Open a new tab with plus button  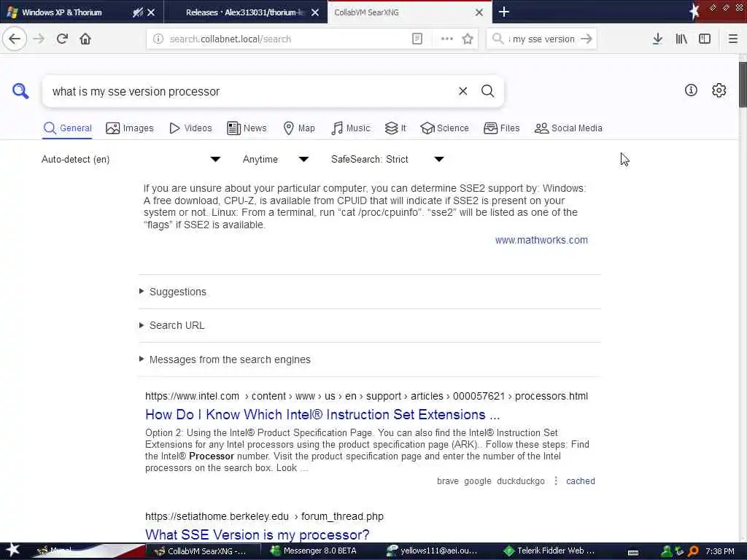click(x=503, y=12)
